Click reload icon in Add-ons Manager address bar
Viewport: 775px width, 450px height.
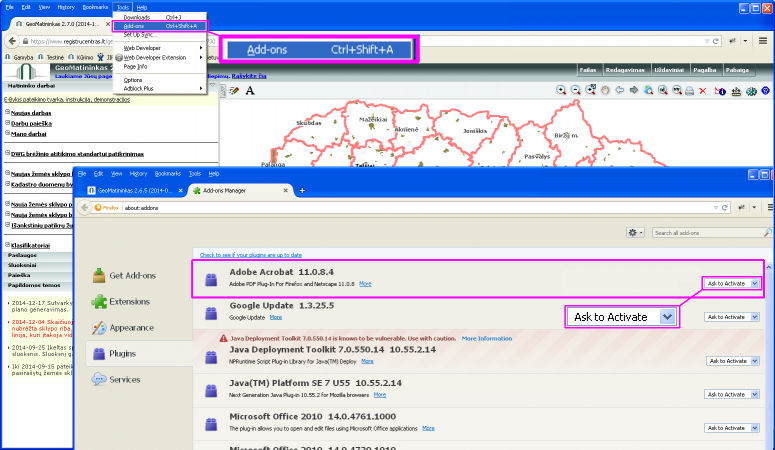click(x=725, y=208)
